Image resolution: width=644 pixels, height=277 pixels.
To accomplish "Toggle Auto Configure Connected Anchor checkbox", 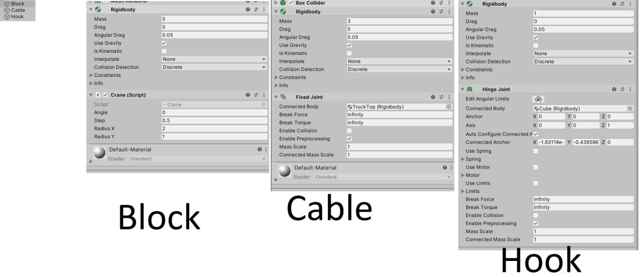I will coord(535,134).
